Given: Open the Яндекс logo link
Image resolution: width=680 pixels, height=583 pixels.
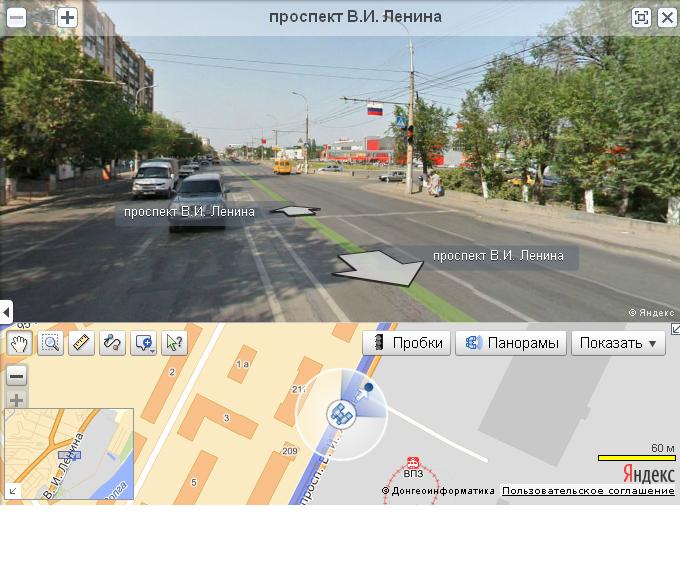Looking at the screenshot, I should tap(649, 474).
